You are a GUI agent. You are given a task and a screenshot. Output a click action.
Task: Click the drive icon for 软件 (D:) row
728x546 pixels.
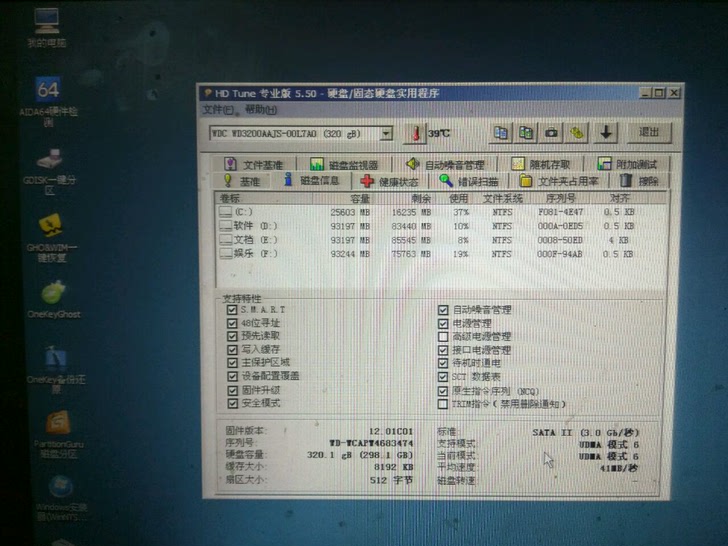226,226
